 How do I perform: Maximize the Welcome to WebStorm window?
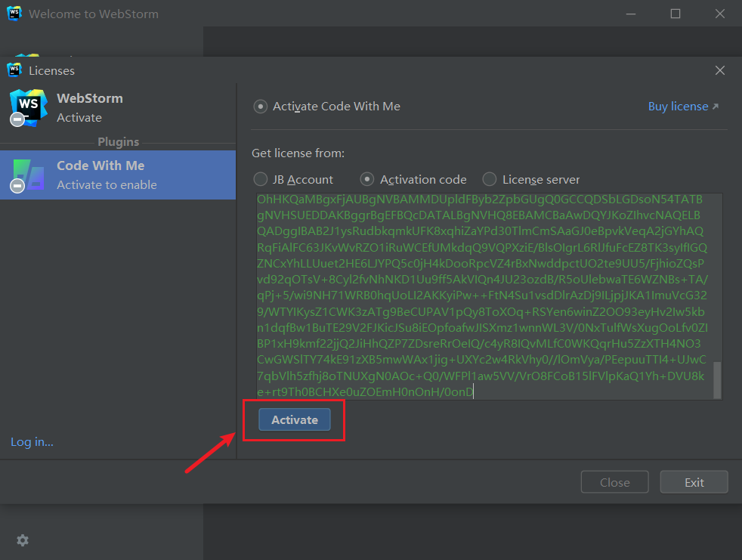pyautogui.click(x=676, y=14)
